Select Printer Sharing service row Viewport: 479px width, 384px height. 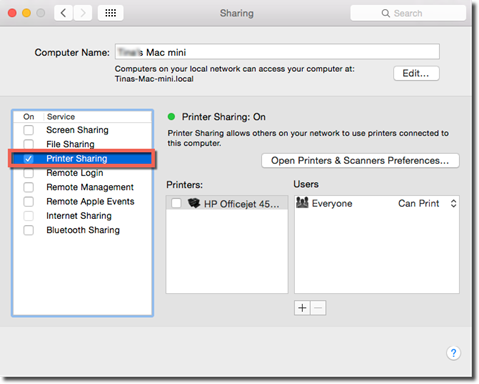[82, 159]
